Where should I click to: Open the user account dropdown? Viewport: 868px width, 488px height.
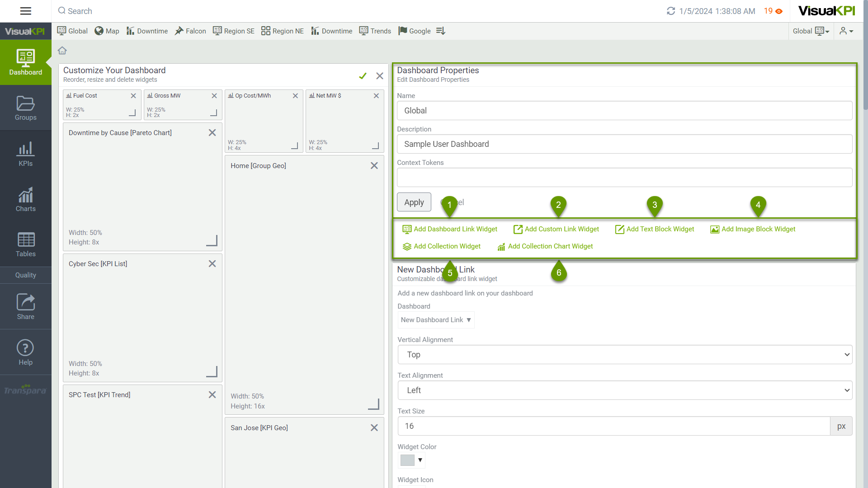846,31
